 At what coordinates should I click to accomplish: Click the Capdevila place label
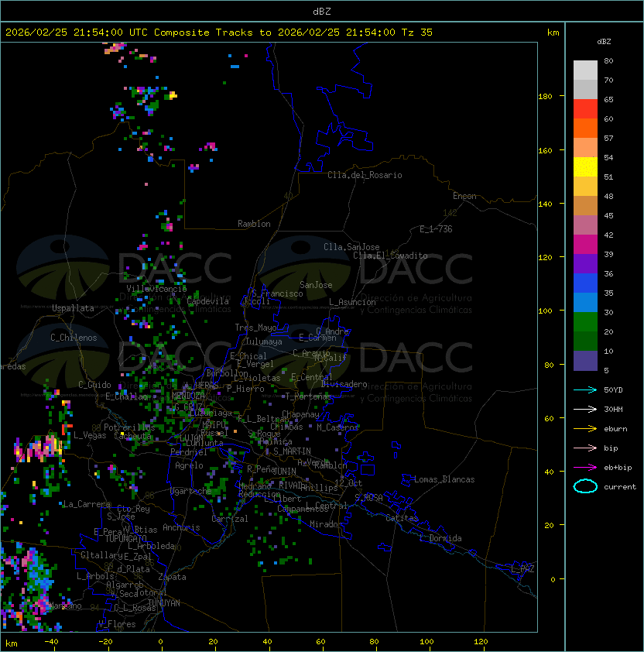208,301
